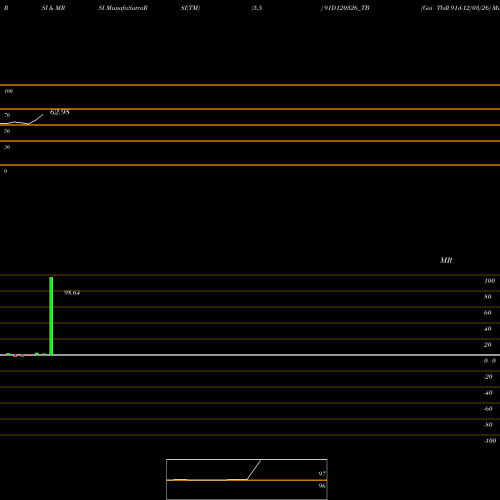Click the -20 label on MR scale
This screenshot has height=500, width=500.
point(488,377)
